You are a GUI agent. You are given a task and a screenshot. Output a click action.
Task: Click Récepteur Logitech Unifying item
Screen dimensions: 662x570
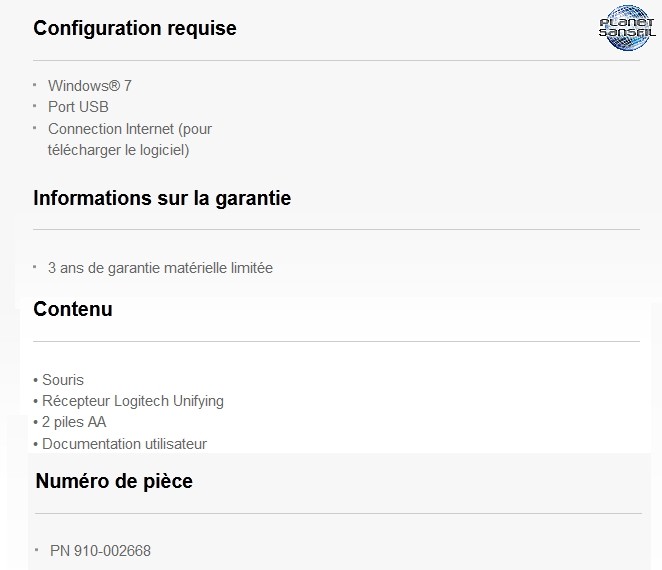(133, 401)
